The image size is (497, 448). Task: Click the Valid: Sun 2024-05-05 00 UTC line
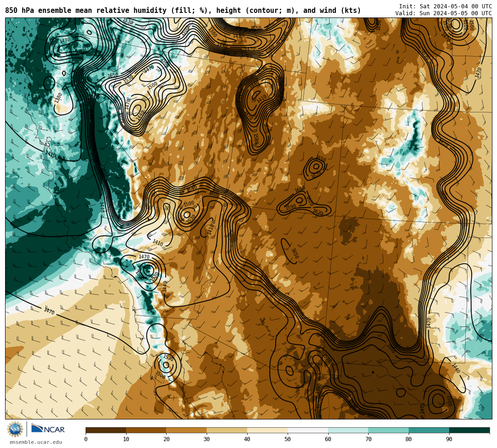[444, 13]
